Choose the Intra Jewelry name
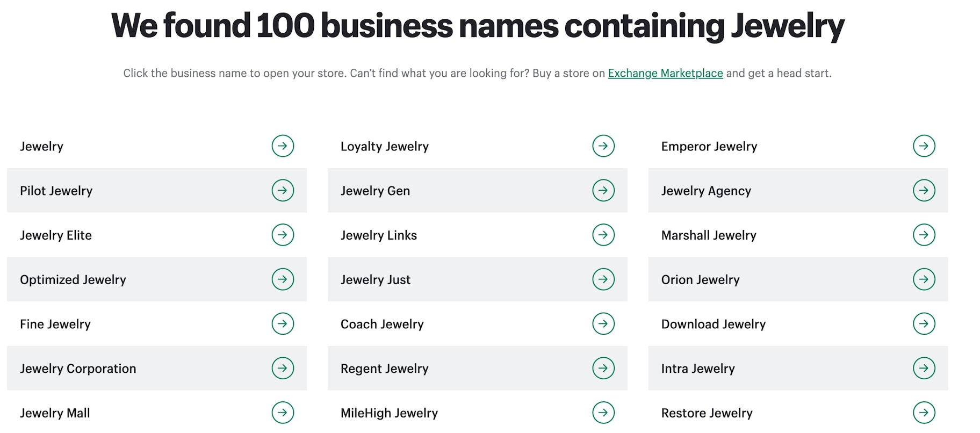Image resolution: width=980 pixels, height=433 pixels. coord(698,369)
